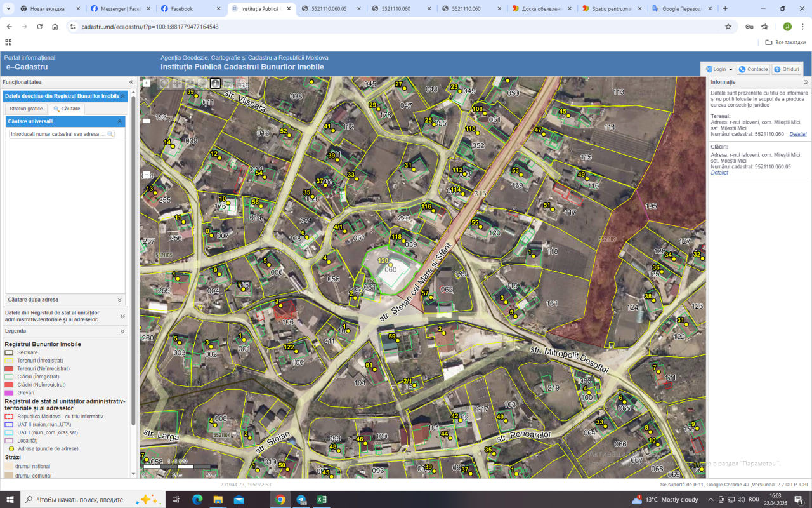Open the taskbar notification center
Image resolution: width=812 pixels, height=508 pixels.
pos(799,499)
